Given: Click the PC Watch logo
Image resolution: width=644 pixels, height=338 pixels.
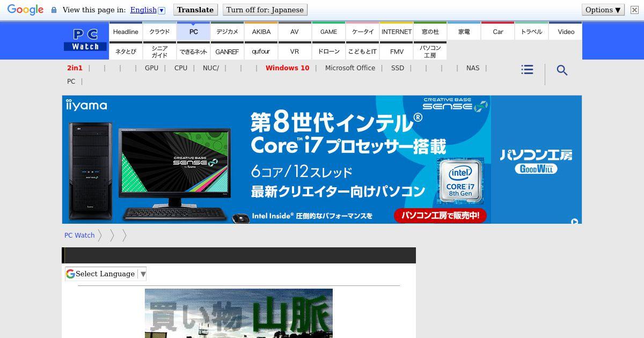Looking at the screenshot, I should (85, 40).
